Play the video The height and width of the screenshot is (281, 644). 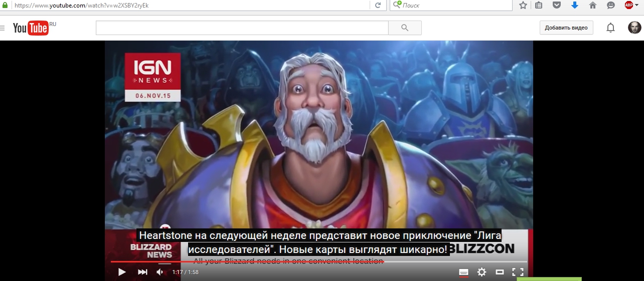click(x=122, y=272)
